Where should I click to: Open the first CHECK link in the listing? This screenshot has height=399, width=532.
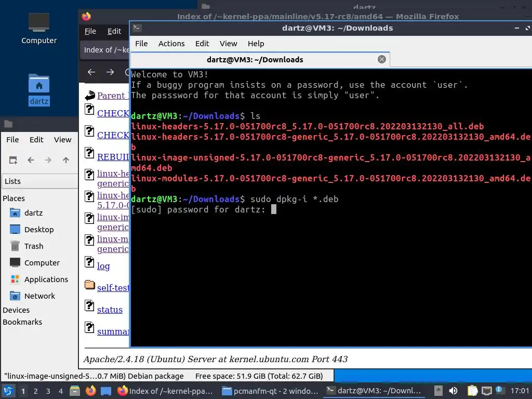coord(113,113)
